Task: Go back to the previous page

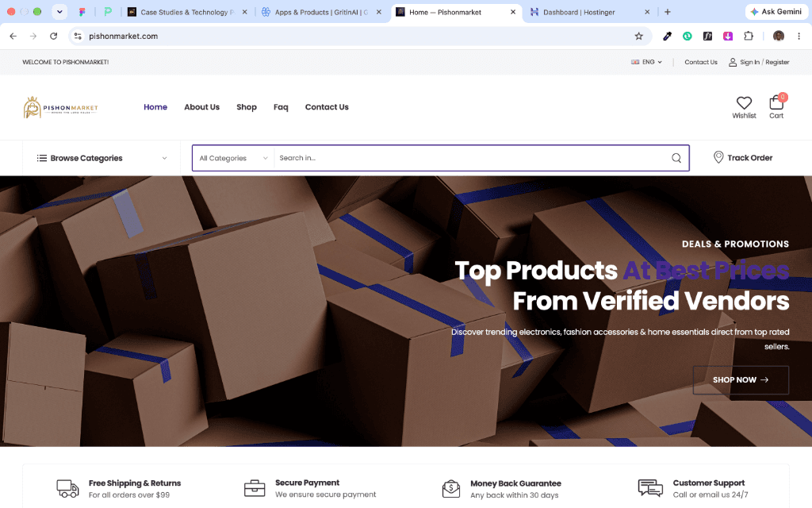Action: click(x=13, y=36)
